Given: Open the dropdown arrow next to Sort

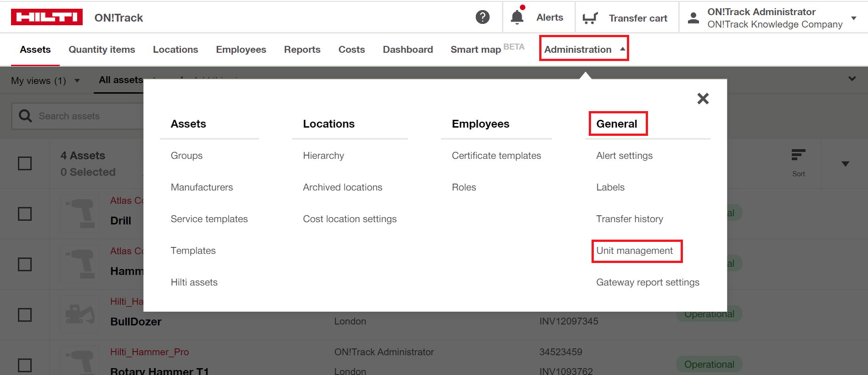Looking at the screenshot, I should (845, 164).
